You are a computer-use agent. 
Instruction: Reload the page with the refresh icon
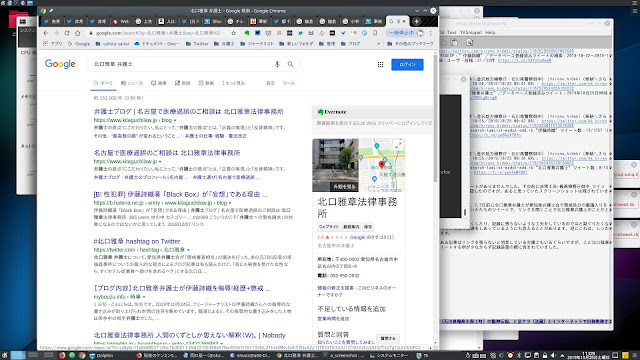pyautogui.click(x=67, y=33)
